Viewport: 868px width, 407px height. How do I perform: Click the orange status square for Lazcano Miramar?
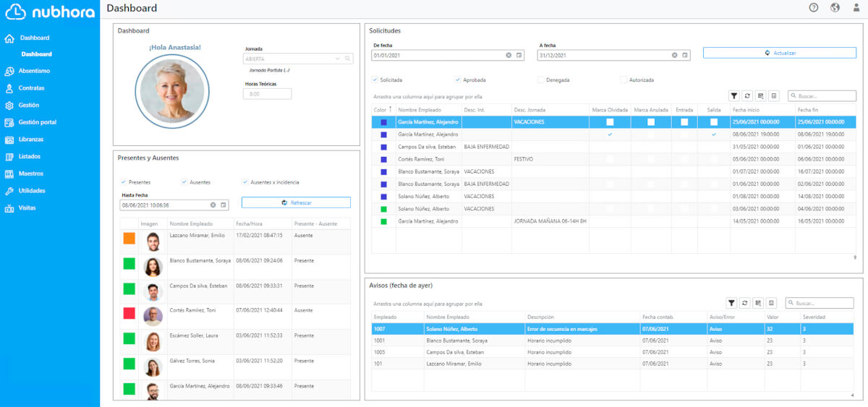pyautogui.click(x=129, y=239)
